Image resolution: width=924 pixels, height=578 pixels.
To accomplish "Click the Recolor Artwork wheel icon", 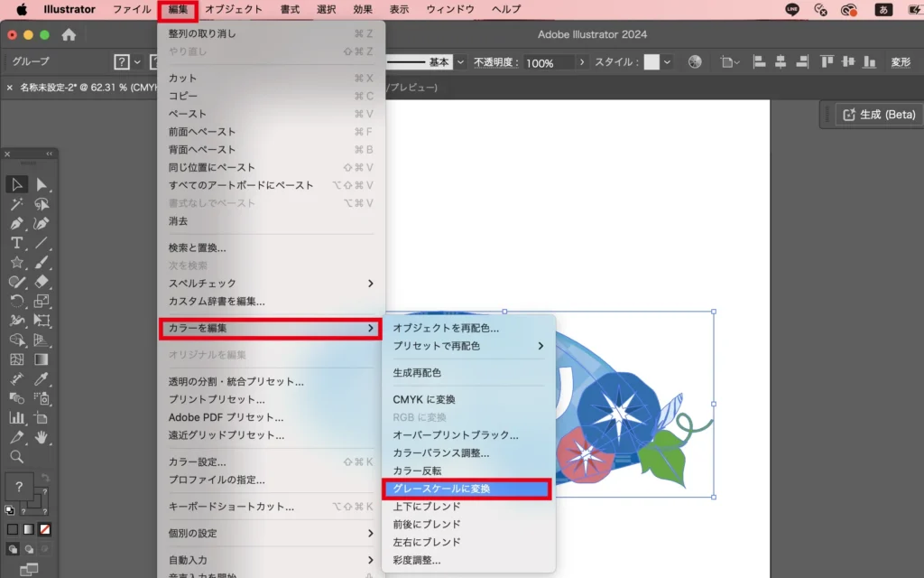I will (x=695, y=62).
